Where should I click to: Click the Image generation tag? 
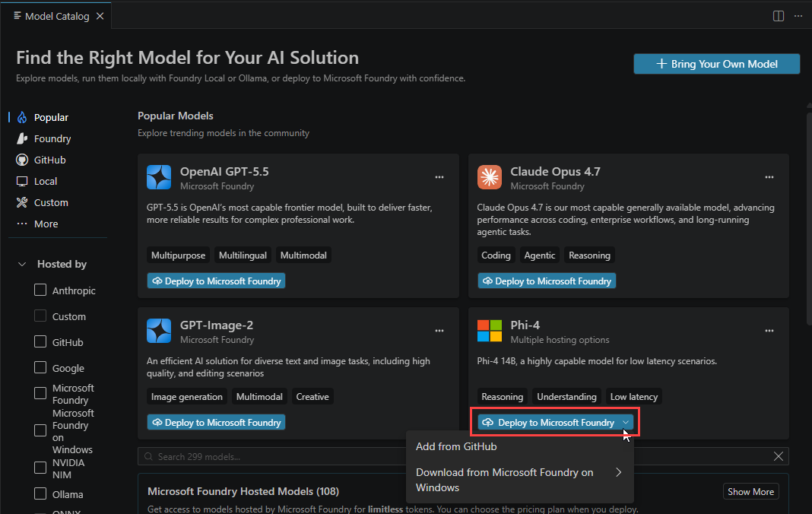point(187,397)
